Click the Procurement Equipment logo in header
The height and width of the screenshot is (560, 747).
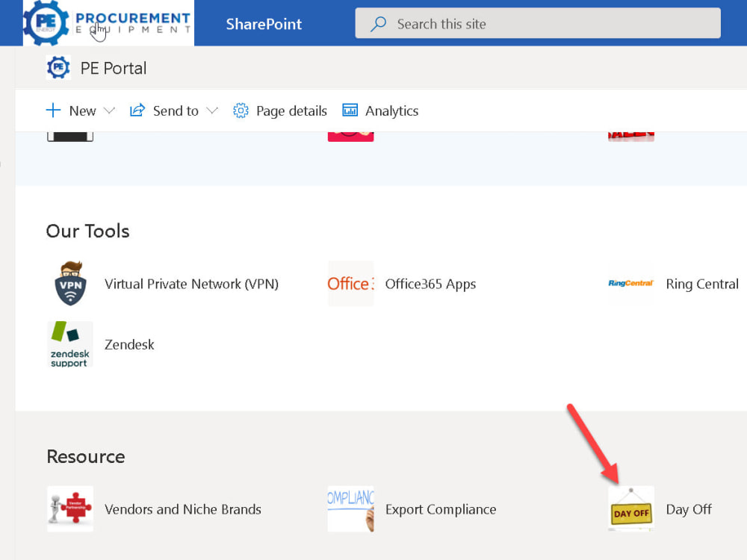108,23
